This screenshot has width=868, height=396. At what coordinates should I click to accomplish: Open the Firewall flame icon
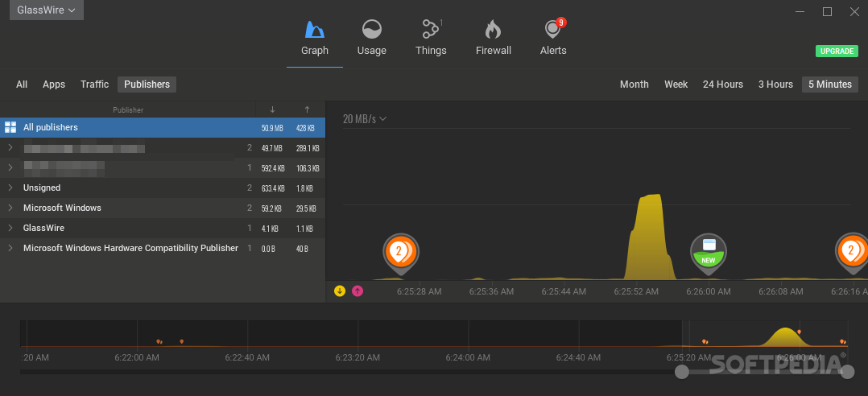493,29
